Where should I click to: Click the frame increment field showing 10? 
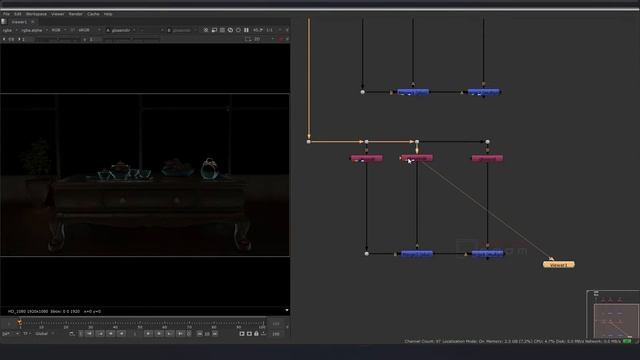click(207, 334)
